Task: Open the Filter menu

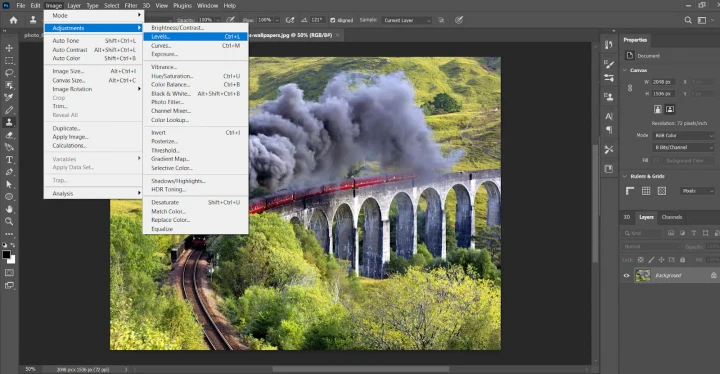Action: tap(131, 6)
